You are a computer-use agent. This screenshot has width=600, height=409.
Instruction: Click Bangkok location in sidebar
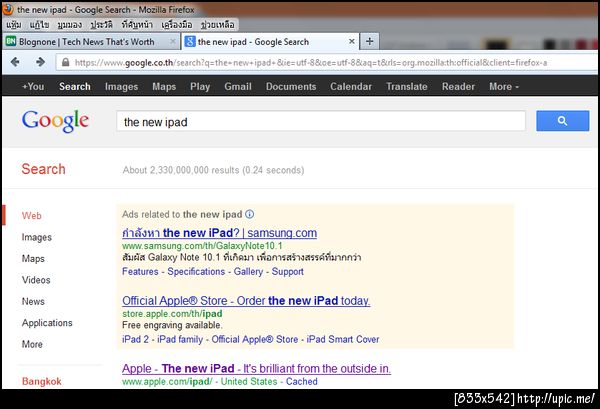coord(42,381)
